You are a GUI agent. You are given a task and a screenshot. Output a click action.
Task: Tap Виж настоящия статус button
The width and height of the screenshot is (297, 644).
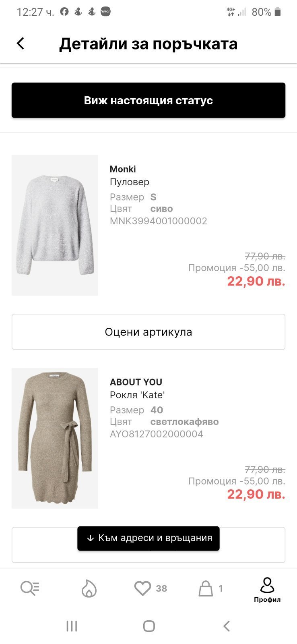(x=148, y=100)
